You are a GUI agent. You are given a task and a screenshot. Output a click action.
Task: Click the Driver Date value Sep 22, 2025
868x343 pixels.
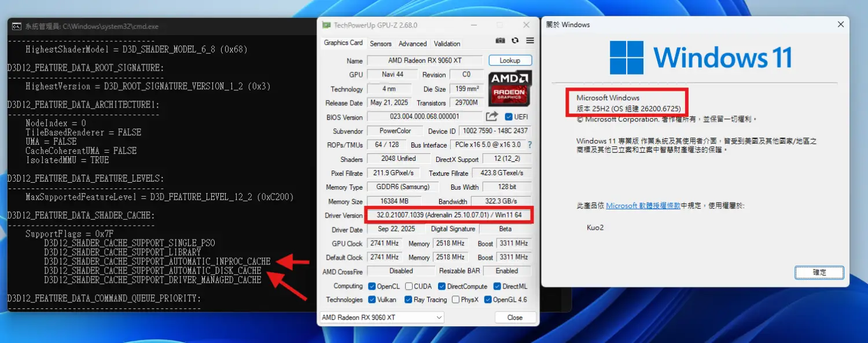tap(396, 229)
